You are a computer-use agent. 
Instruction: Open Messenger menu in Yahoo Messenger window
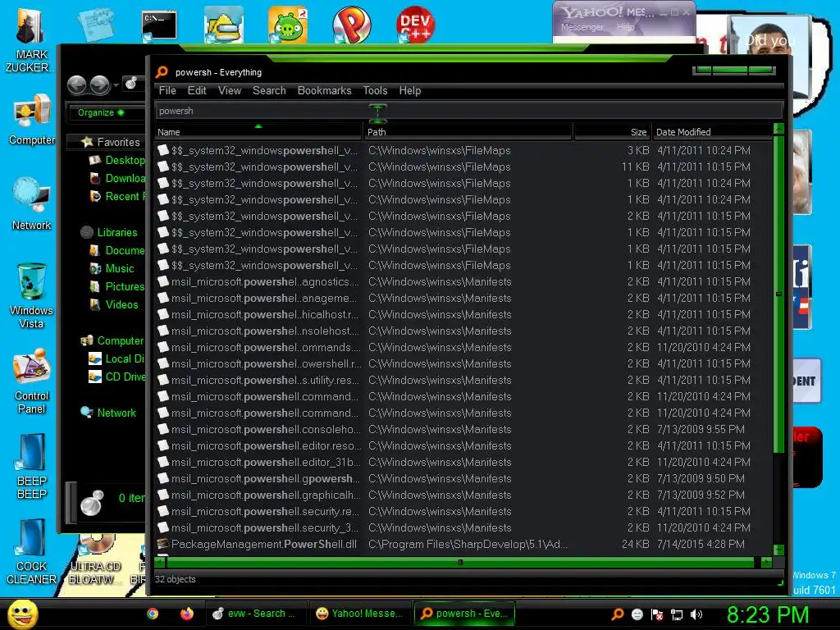click(582, 27)
